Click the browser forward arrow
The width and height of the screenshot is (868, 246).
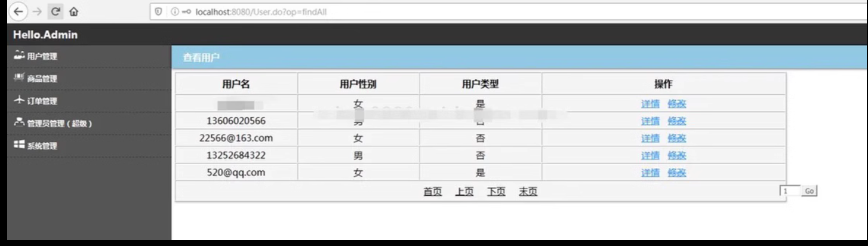coord(37,11)
